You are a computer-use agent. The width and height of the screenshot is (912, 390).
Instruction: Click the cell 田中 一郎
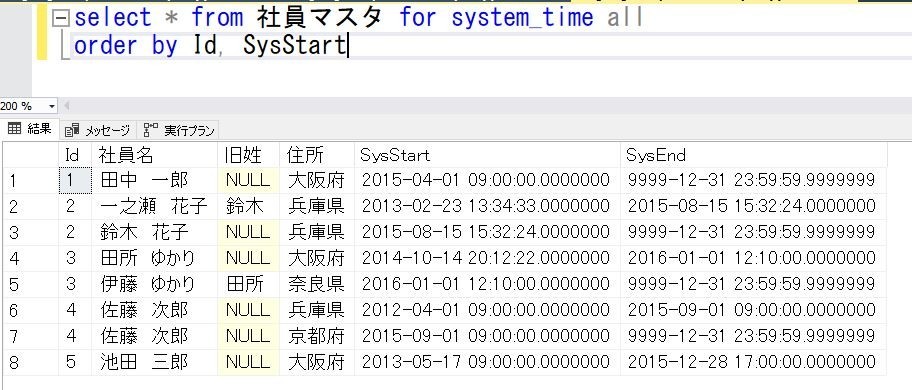[154, 181]
